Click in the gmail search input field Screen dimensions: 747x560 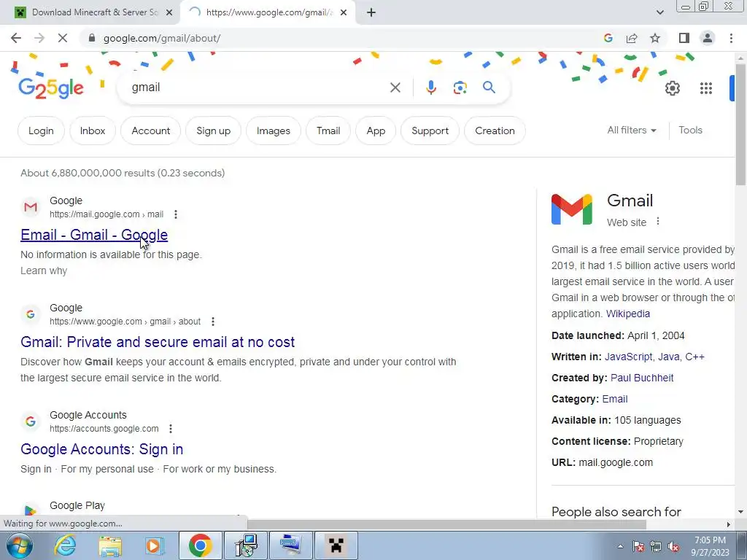tap(258, 87)
